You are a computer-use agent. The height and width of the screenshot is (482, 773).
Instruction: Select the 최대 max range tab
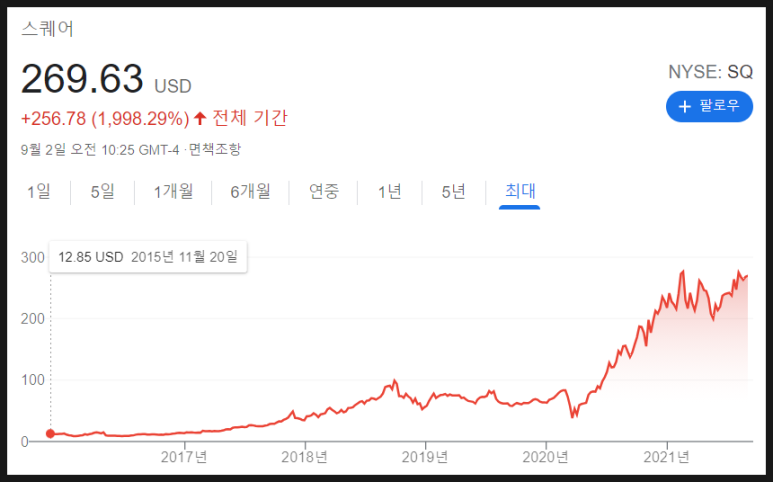[520, 191]
